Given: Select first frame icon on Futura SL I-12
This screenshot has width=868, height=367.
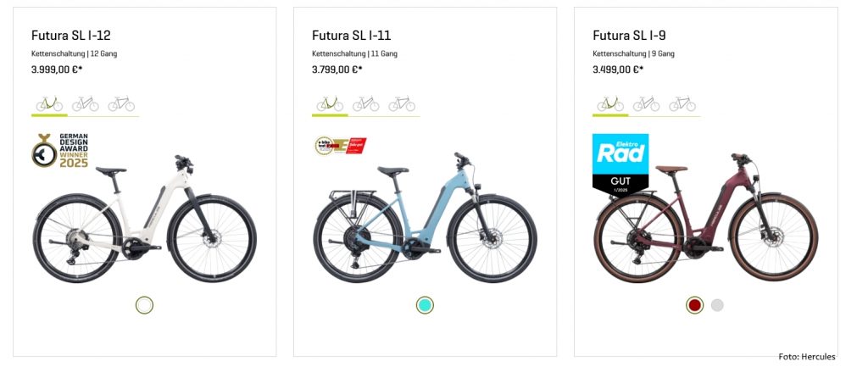Looking at the screenshot, I should 49,104.
